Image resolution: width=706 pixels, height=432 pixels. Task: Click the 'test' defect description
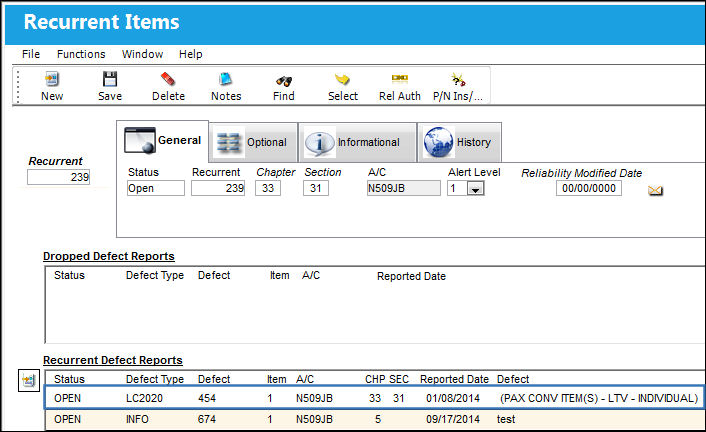pyautogui.click(x=506, y=419)
